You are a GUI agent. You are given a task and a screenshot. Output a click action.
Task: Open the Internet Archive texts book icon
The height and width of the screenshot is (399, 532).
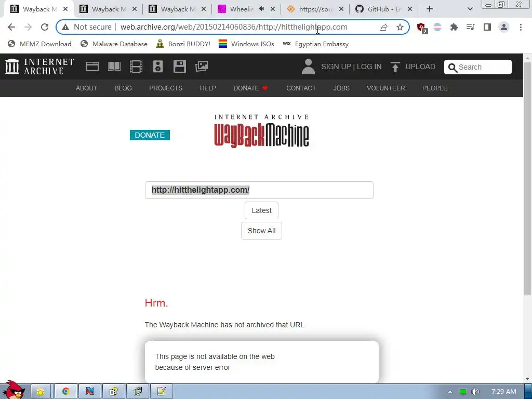point(114,66)
